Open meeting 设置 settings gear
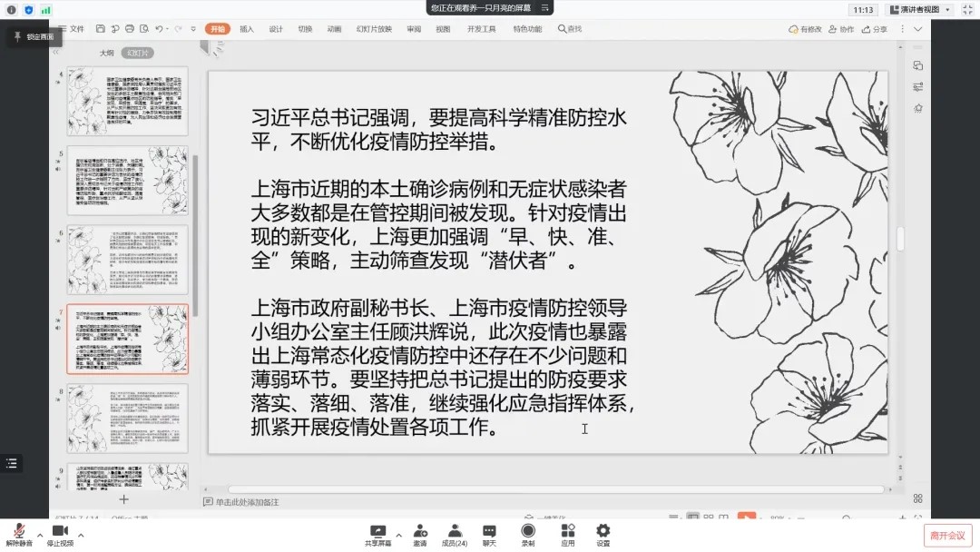 pyautogui.click(x=603, y=534)
